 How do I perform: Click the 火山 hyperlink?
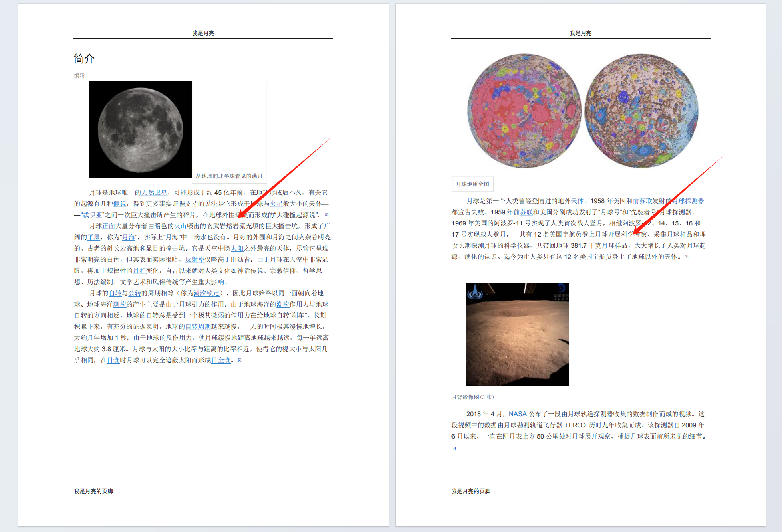(180, 226)
